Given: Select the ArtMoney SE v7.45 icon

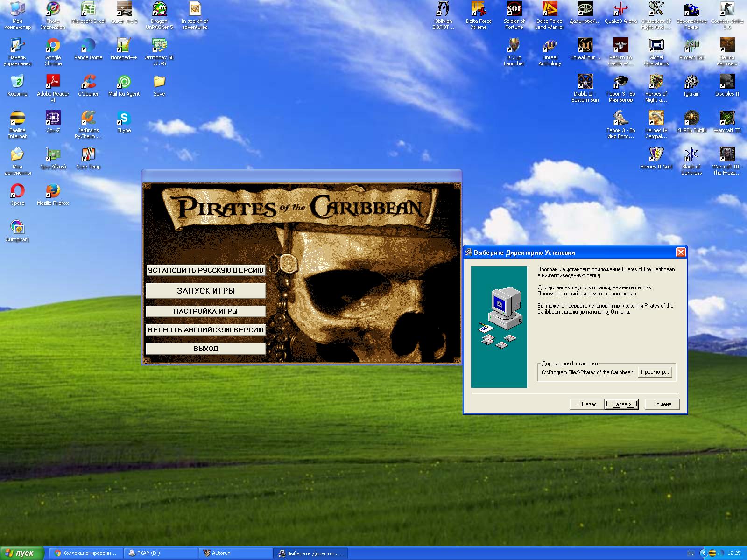Looking at the screenshot, I should (x=159, y=52).
